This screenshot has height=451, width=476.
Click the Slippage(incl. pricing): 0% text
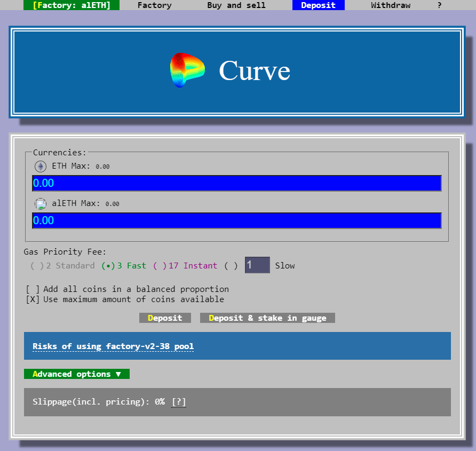(99, 402)
